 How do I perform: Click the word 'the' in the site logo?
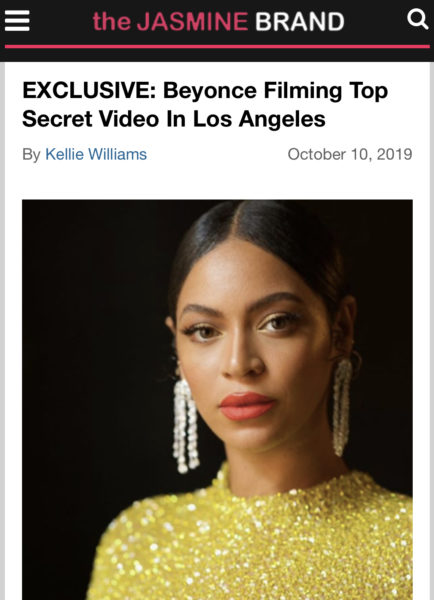pos(112,22)
